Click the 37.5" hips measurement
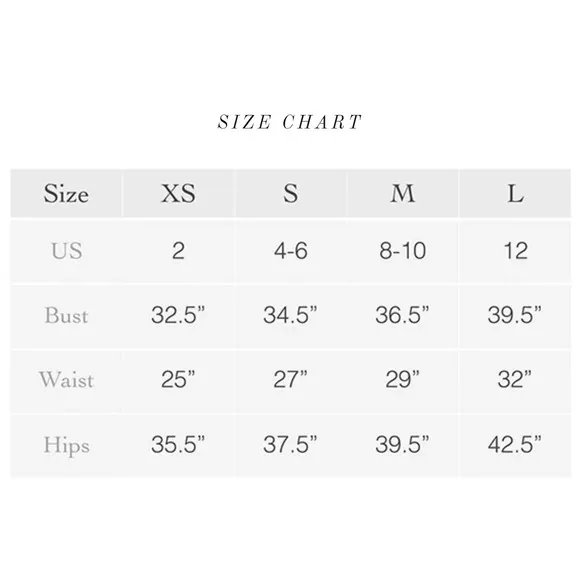The height and width of the screenshot is (580, 580). tap(290, 444)
